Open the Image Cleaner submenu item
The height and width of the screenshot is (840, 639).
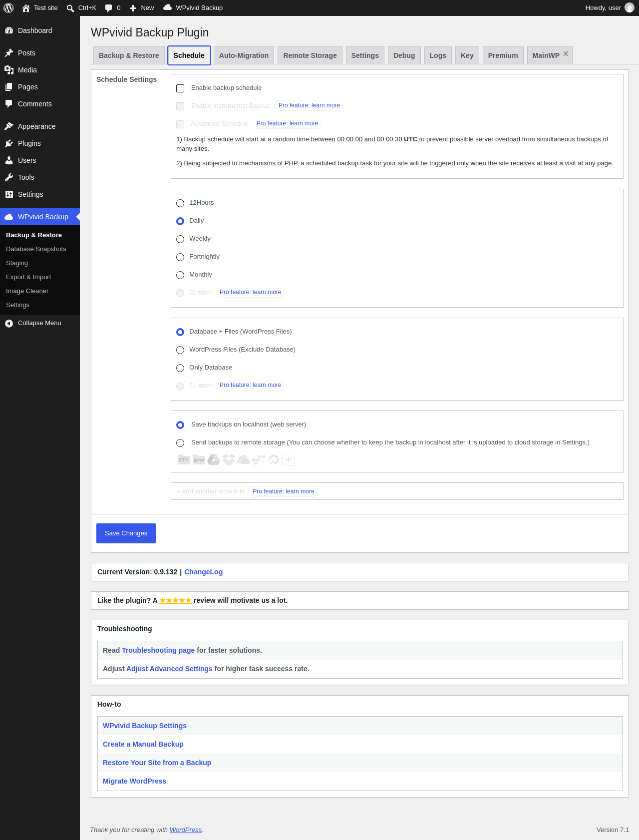(40, 291)
